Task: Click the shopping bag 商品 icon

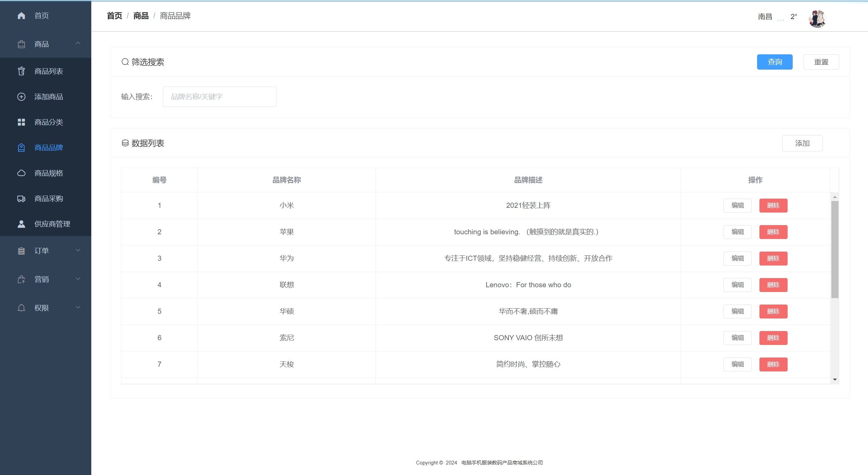Action: tap(21, 44)
